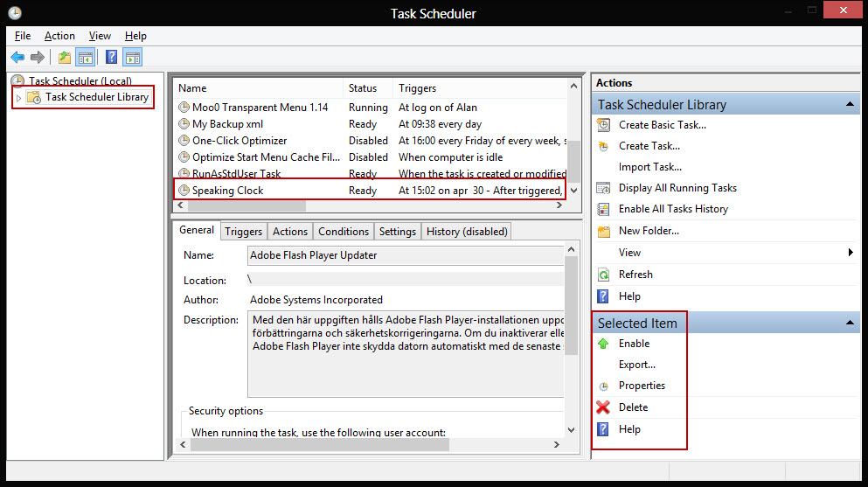
Task: Open the View submenu arrow
Action: [851, 253]
